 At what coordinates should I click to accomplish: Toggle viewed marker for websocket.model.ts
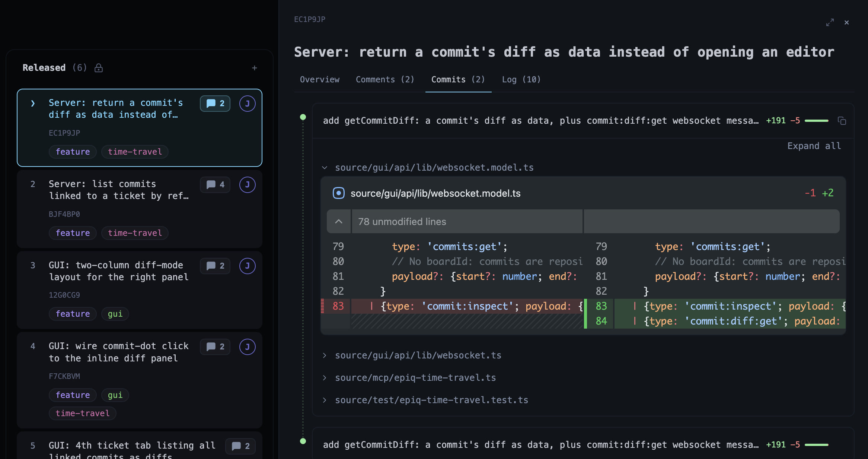(338, 193)
